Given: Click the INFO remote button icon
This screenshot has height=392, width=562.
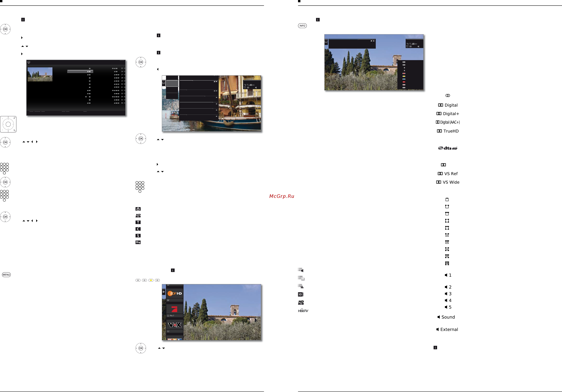Looking at the screenshot, I should click(x=302, y=26).
